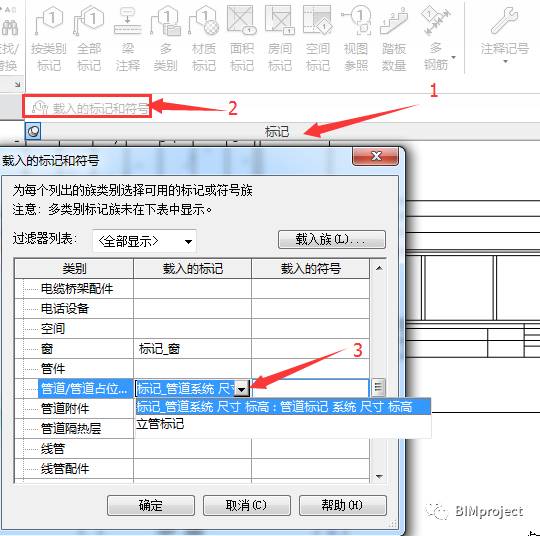Click the loaded tag dropdown arrow for 管道

pos(242,389)
